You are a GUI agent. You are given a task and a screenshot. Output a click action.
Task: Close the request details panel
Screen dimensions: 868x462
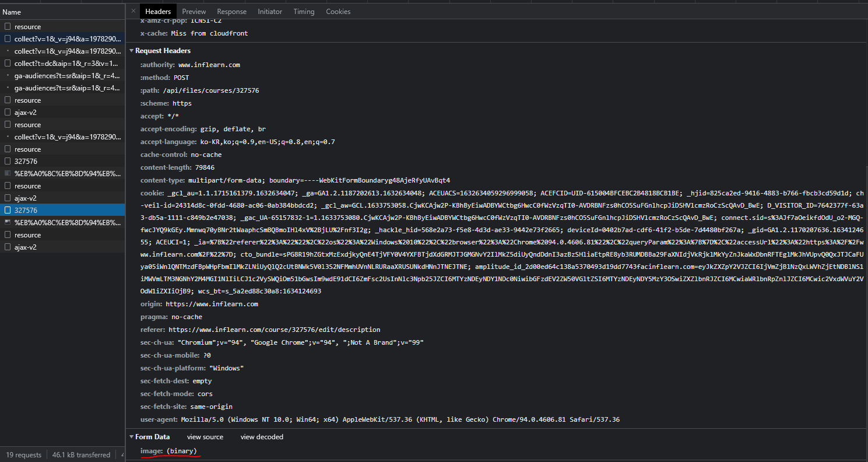(x=133, y=11)
